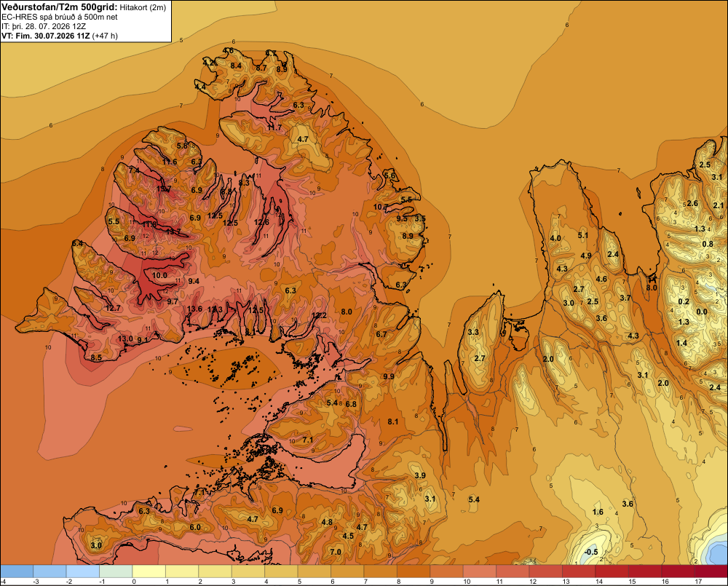Click the 'EC-HRES spá brúuð á 500m net' line
The height and width of the screenshot is (586, 728).
[x=59, y=17]
